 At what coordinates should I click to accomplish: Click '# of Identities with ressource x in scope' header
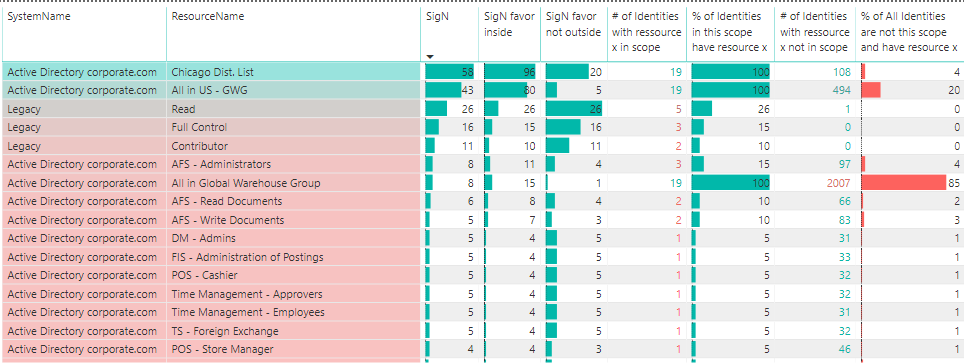(x=646, y=32)
